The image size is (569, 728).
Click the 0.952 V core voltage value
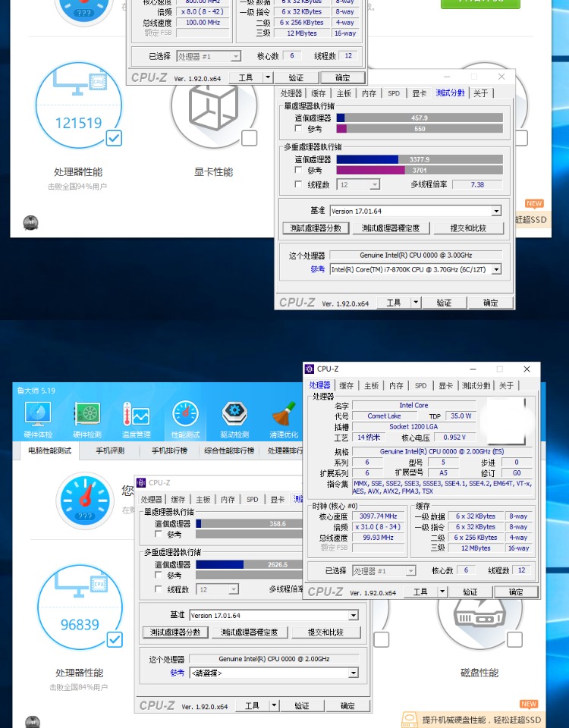pyautogui.click(x=454, y=438)
